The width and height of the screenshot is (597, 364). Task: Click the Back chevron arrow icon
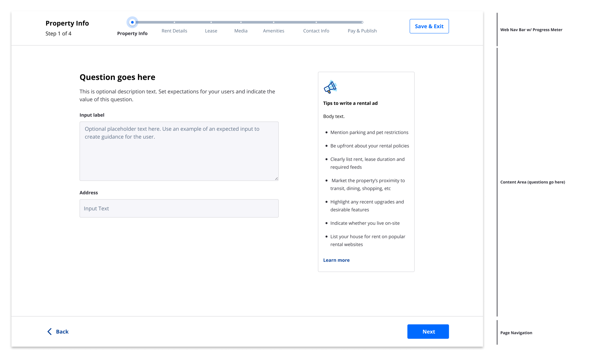(49, 332)
